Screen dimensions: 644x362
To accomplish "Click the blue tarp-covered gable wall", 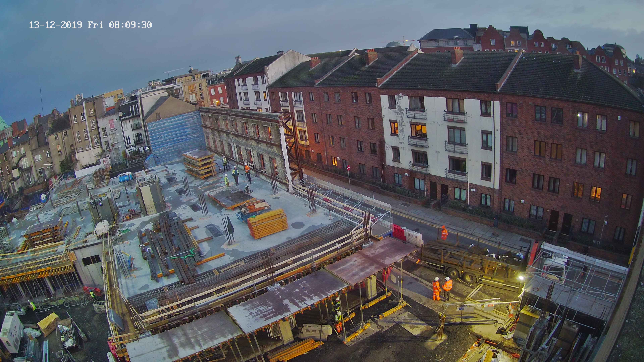I will [x=175, y=135].
